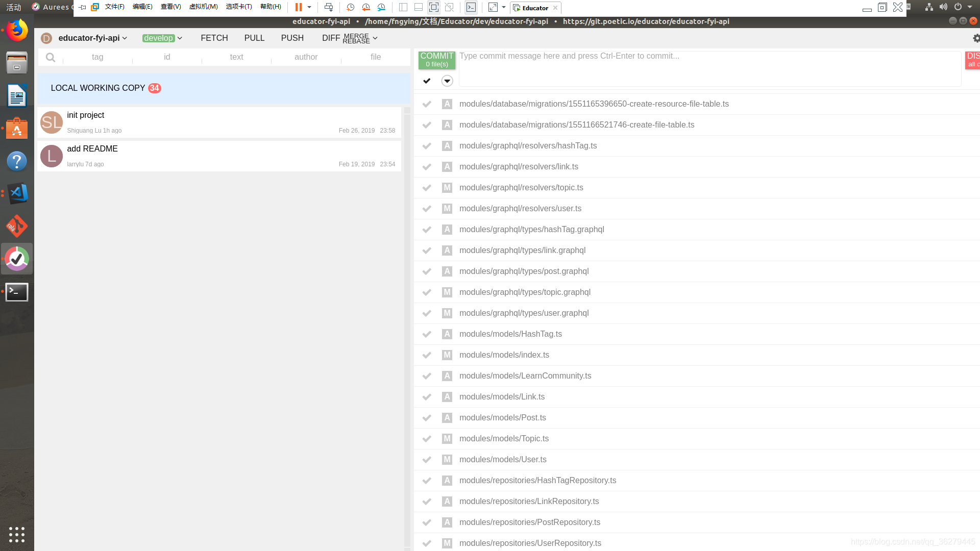
Task: Open Visual Studio Code from the dock
Action: [x=17, y=193]
